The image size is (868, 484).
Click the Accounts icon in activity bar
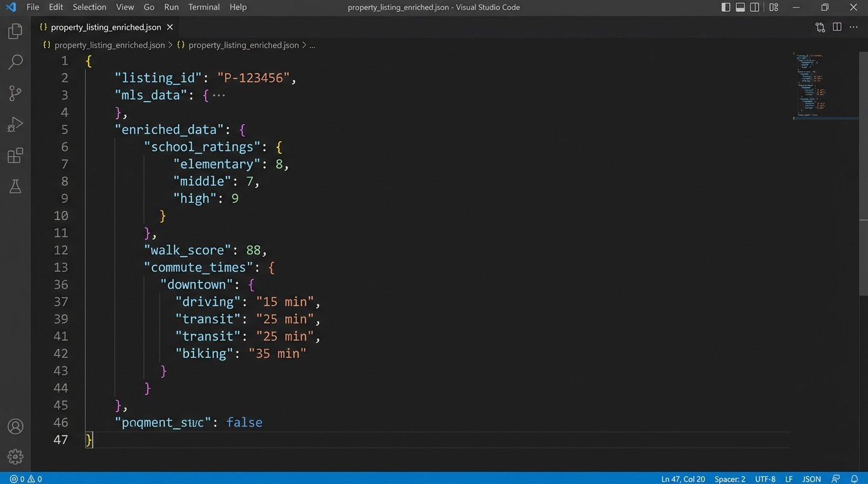click(x=15, y=427)
